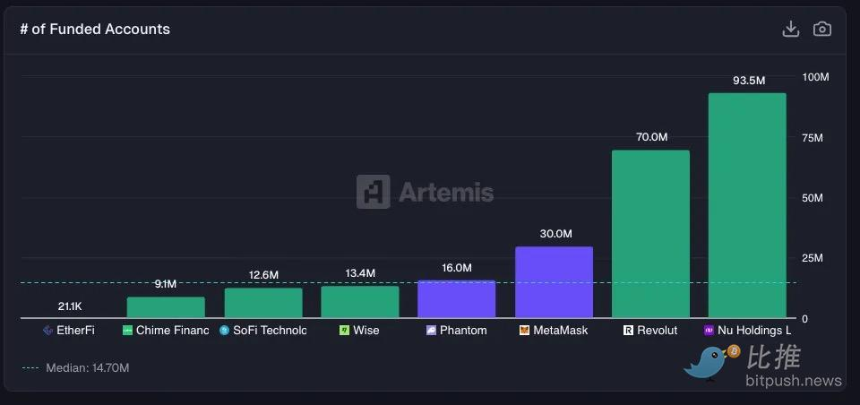The width and height of the screenshot is (860, 405).
Task: Select the Revolut 70.0M bar
Action: 650,233
